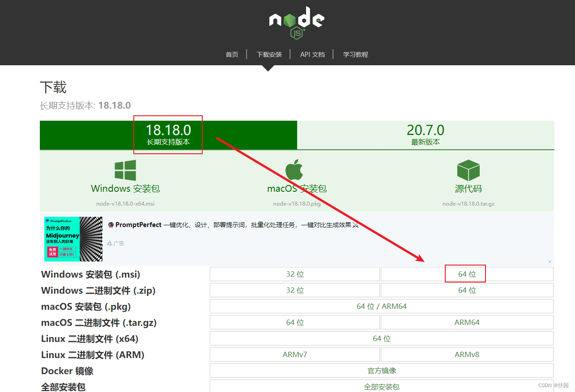Open the API 文档 nav item
Viewport: 575px width, 392px height.
tap(312, 55)
